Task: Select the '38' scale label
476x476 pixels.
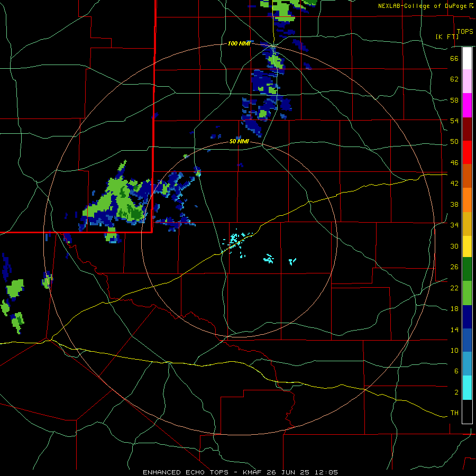Action: (x=454, y=204)
